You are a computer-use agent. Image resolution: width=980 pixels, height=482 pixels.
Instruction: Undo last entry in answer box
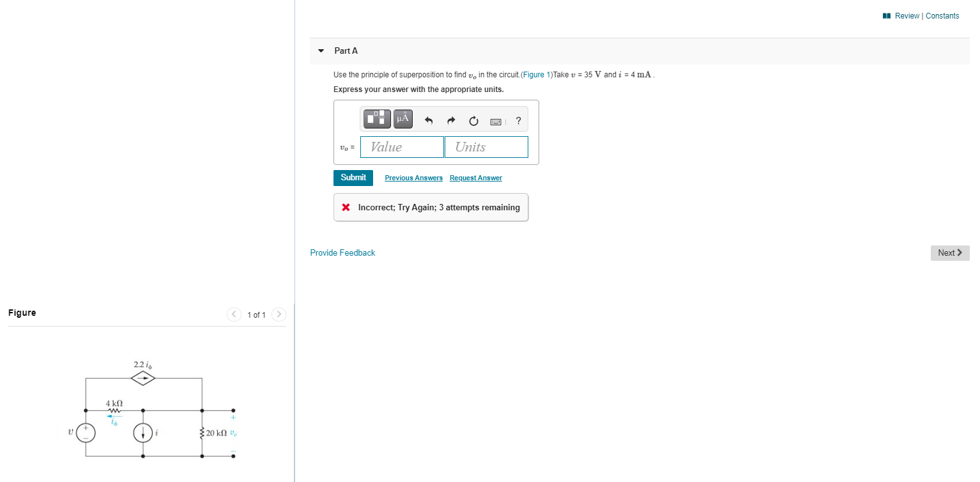[x=428, y=121]
